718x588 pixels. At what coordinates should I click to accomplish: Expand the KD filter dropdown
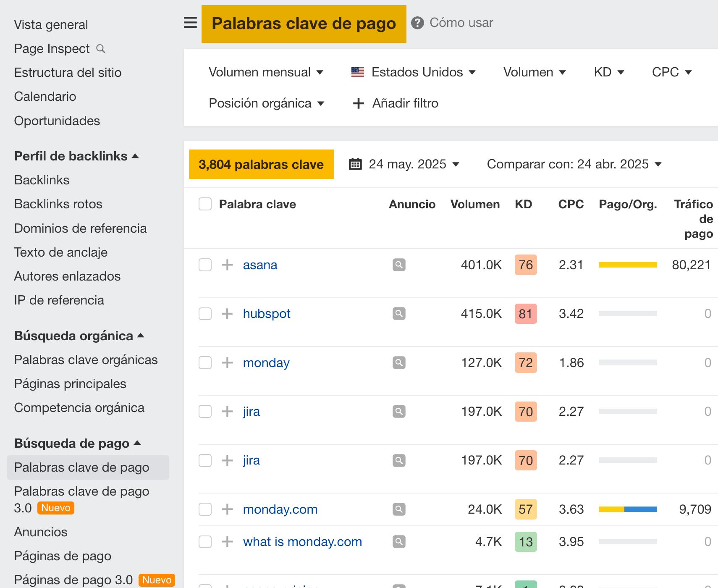(x=608, y=72)
